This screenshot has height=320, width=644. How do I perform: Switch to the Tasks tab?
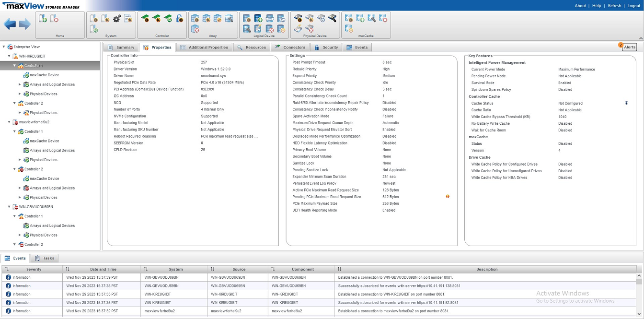point(45,258)
